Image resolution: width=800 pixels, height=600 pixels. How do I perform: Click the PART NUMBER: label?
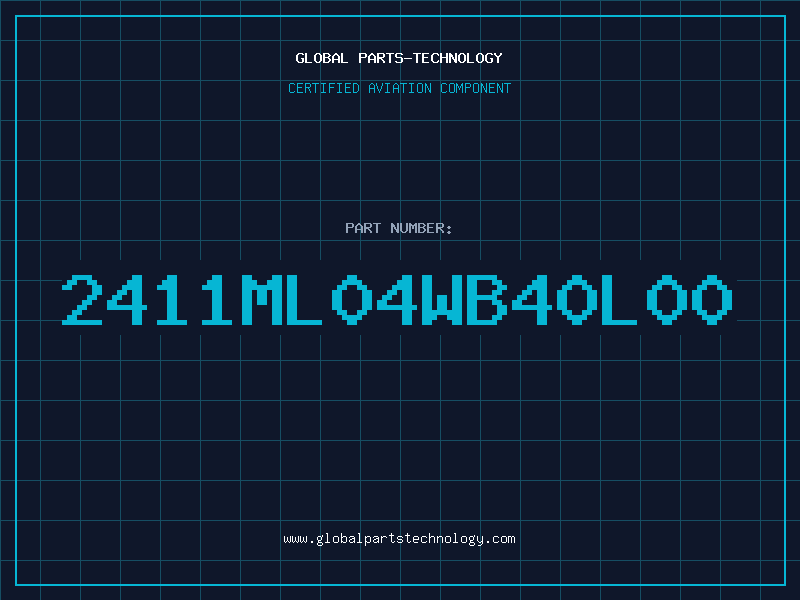point(399,228)
